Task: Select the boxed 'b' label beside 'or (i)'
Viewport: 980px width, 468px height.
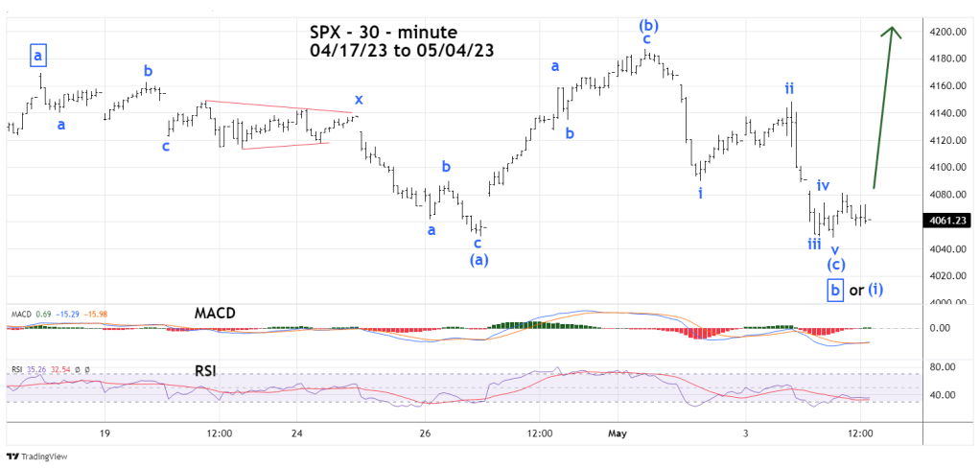Action: tap(834, 290)
